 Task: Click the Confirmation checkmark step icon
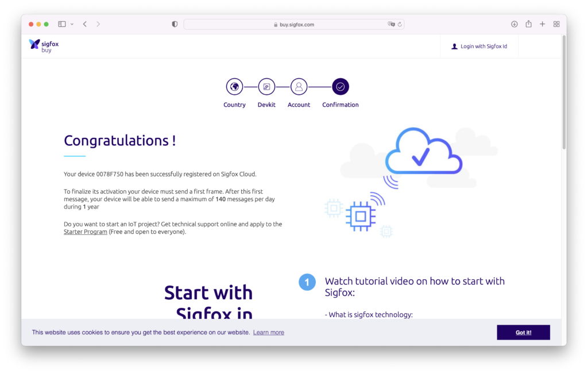click(x=341, y=87)
